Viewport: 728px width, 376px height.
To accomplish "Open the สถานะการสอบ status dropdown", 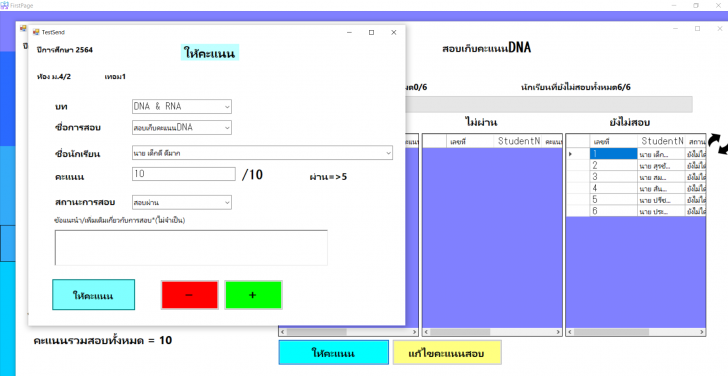I will [x=182, y=202].
